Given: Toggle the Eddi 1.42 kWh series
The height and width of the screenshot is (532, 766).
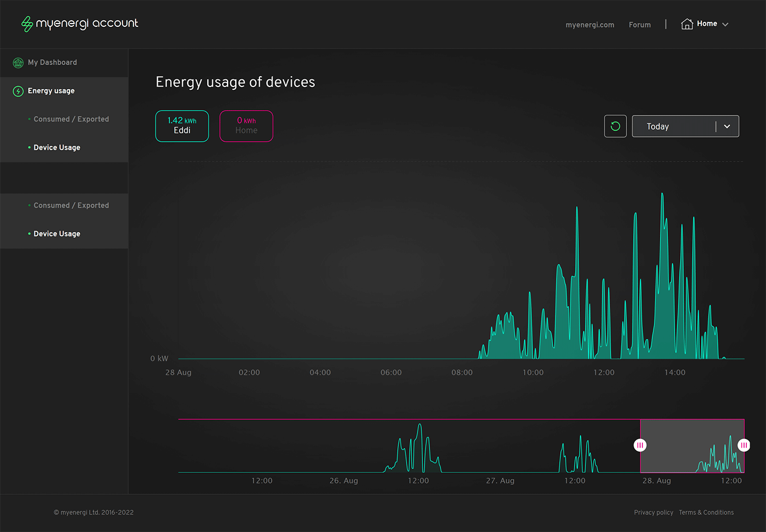Looking at the screenshot, I should (x=182, y=126).
